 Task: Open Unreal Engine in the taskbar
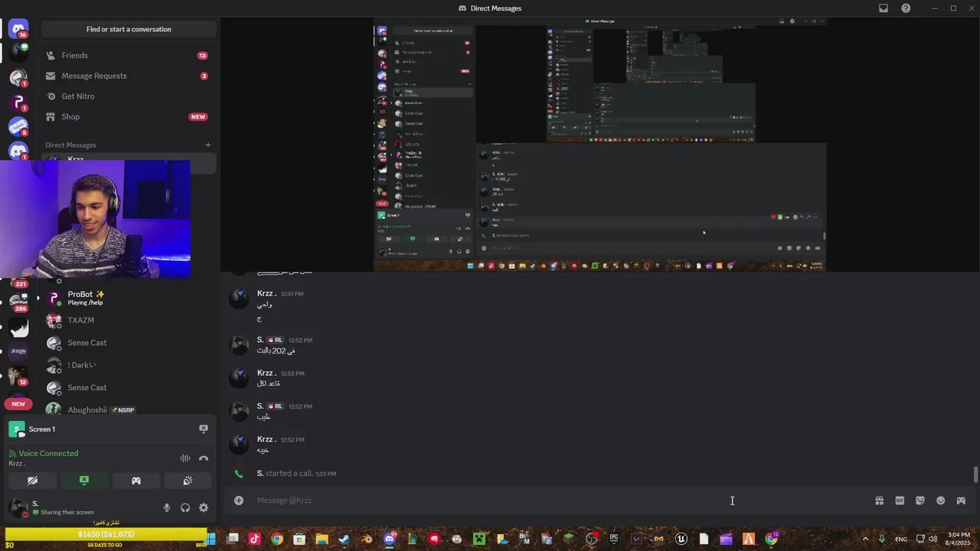tap(681, 539)
